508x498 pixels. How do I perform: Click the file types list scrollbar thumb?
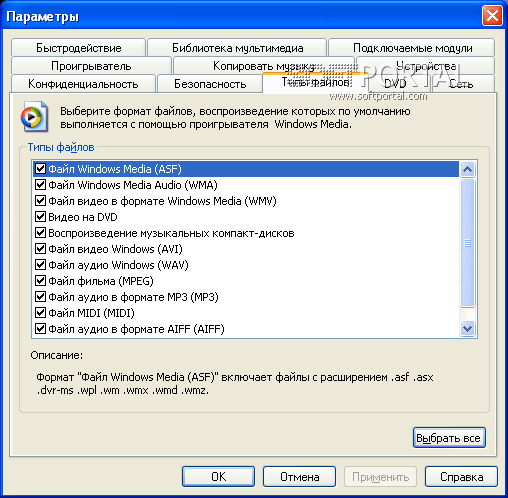pos(467,243)
